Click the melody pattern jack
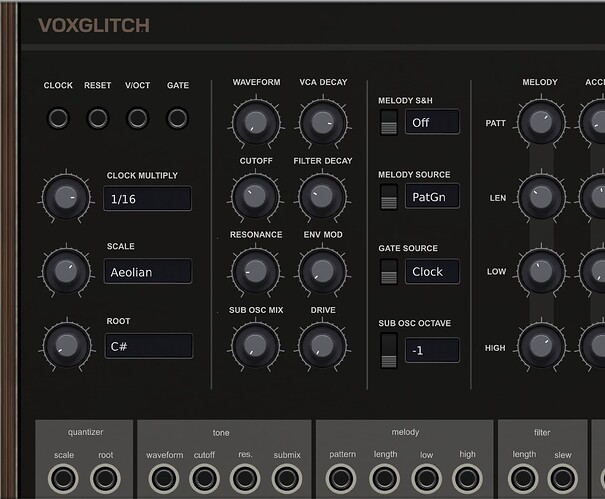 [x=343, y=478]
